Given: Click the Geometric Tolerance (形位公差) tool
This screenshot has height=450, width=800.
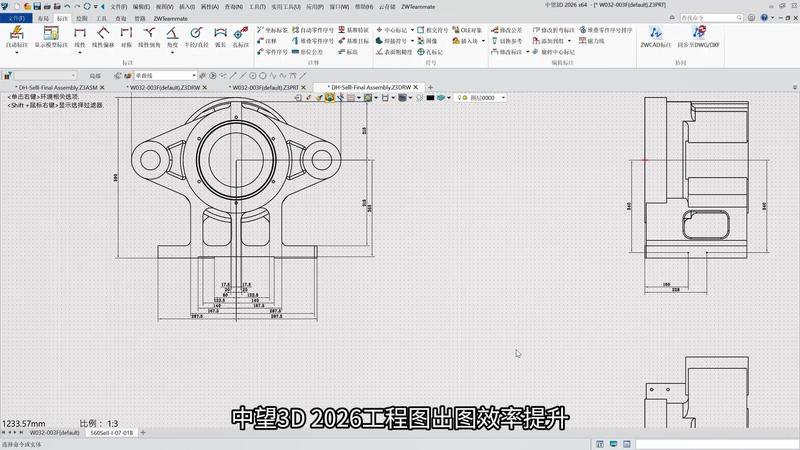Looking at the screenshot, I should point(307,52).
